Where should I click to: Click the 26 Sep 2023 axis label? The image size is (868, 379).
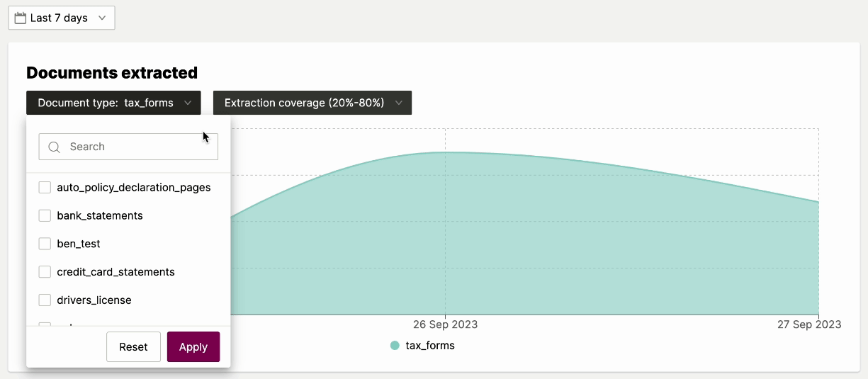(x=445, y=324)
